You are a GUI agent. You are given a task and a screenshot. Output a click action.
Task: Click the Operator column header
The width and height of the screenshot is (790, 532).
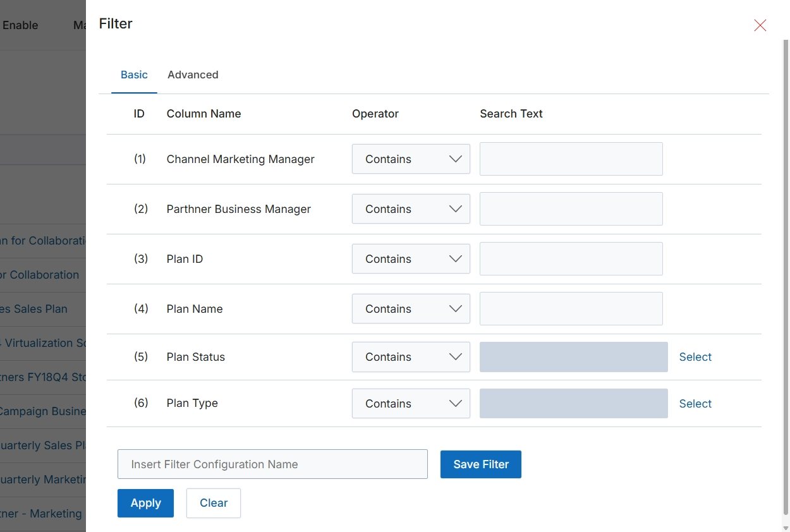[x=375, y=114]
